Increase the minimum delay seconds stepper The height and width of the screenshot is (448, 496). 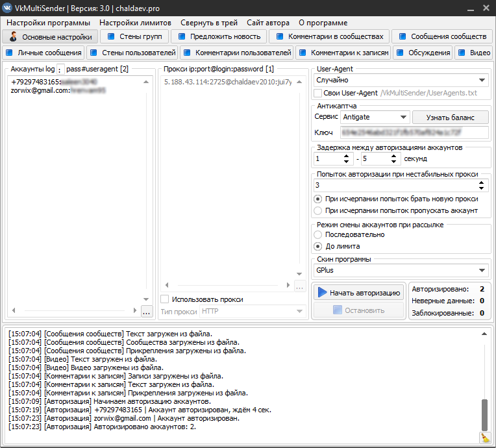click(347, 156)
